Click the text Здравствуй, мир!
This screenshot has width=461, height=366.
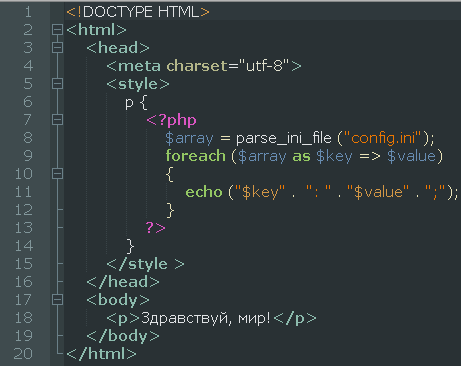(206, 318)
